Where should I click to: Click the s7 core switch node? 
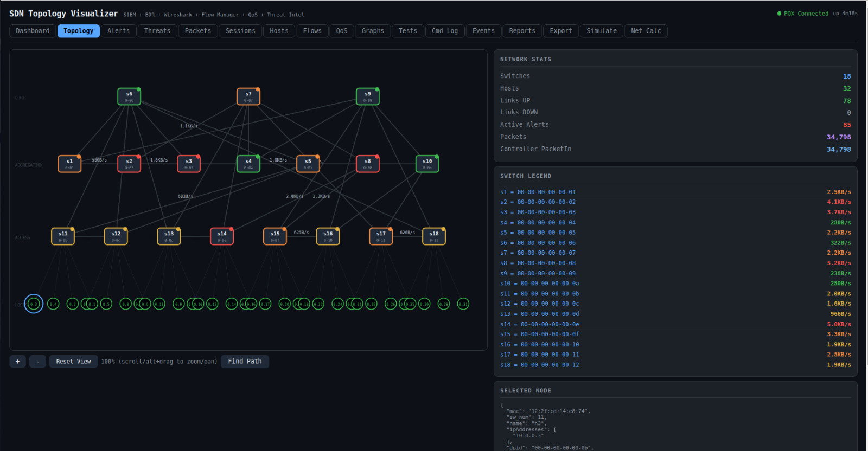(x=248, y=96)
